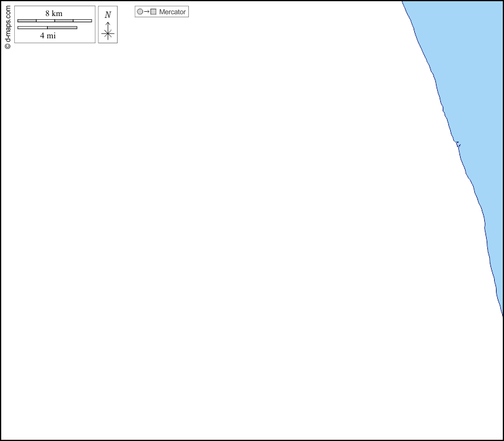Click the 8 km scale label
Viewport: 504px width, 441px height.
pos(54,14)
